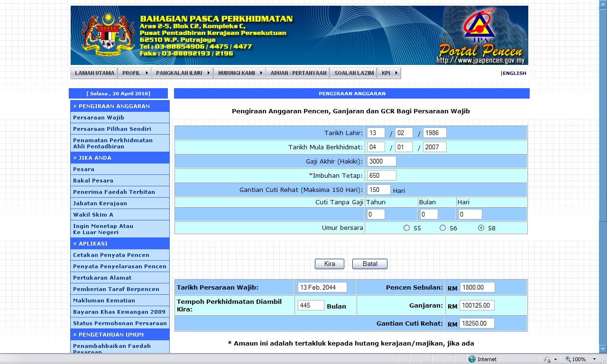Click Cuti Tanpa Gaji Tahun field
607x364 pixels.
click(x=376, y=214)
